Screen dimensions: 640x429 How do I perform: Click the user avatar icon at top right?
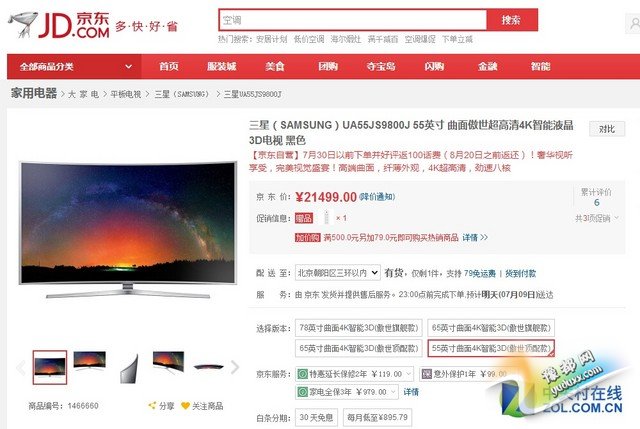(x=633, y=24)
